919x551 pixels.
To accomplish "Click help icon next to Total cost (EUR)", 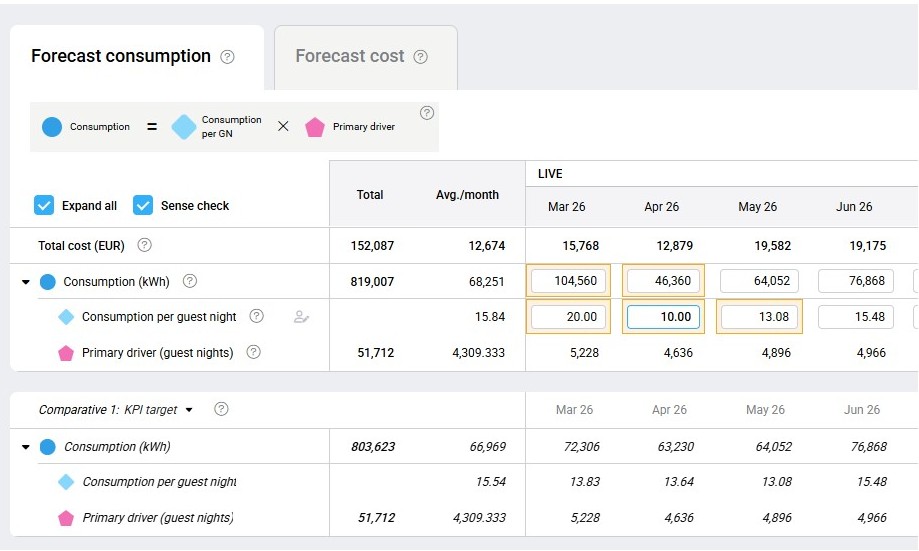I will 145,245.
